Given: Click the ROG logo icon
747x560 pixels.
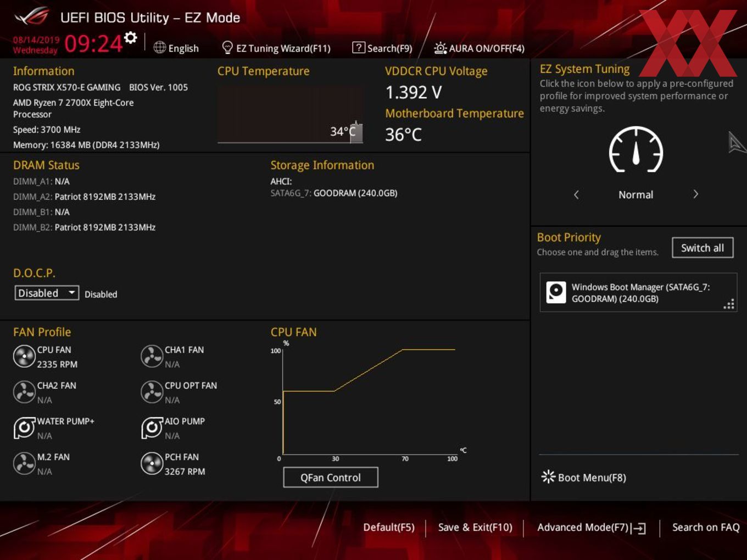Looking at the screenshot, I should 31,16.
